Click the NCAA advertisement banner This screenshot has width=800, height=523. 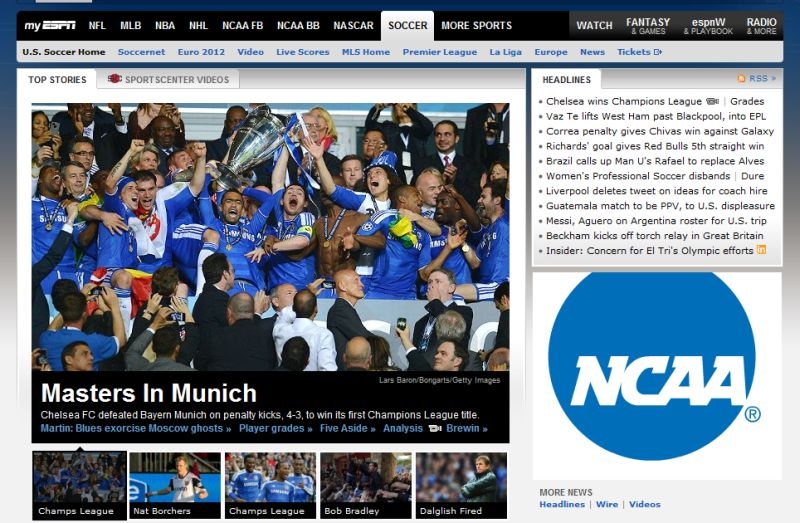click(x=657, y=376)
